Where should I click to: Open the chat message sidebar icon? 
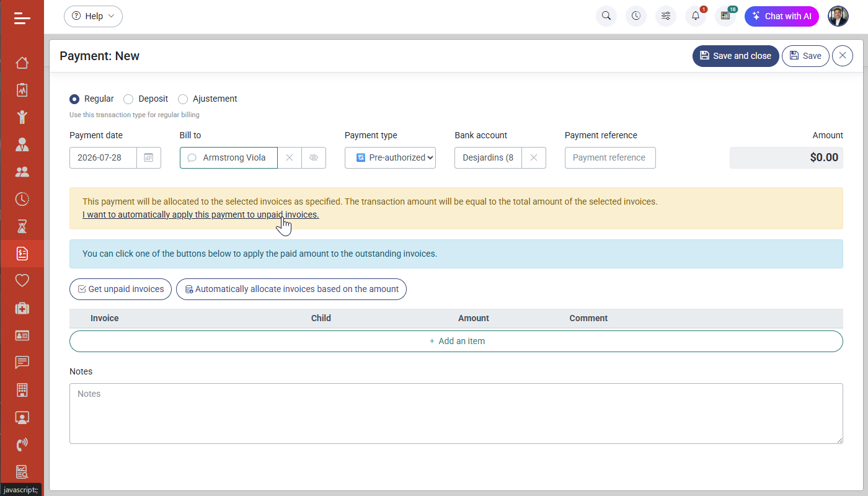pos(22,363)
